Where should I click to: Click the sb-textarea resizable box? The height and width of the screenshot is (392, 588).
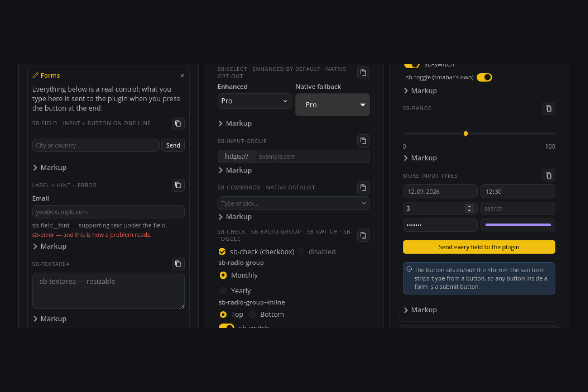pyautogui.click(x=108, y=291)
